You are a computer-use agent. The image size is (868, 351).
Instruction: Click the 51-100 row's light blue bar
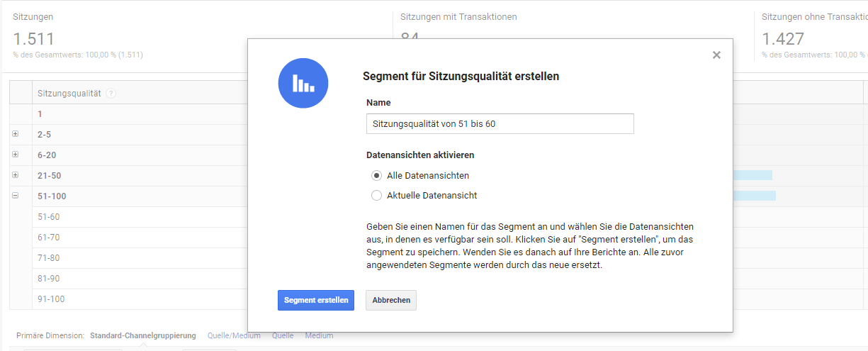click(755, 196)
